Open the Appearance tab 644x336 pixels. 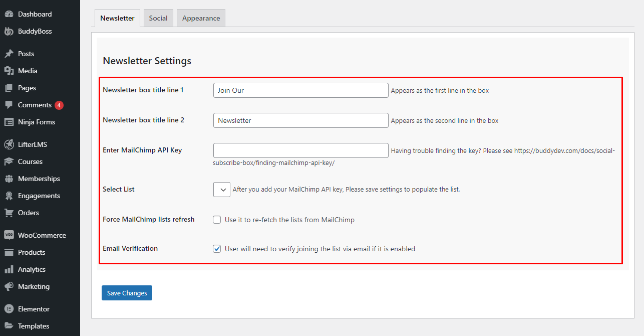[x=201, y=18]
